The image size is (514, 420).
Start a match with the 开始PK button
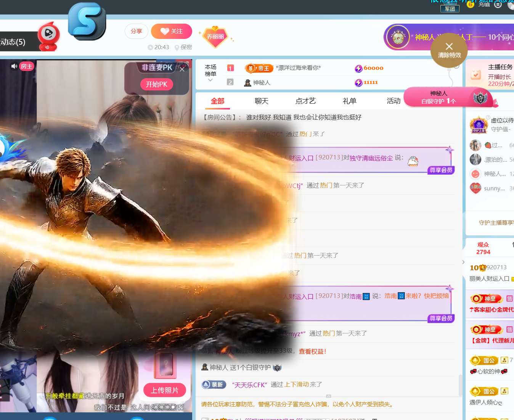[x=157, y=84]
